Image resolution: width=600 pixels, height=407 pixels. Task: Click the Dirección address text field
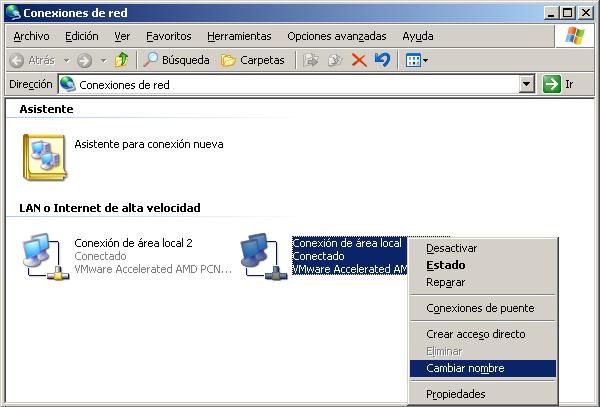[x=290, y=85]
